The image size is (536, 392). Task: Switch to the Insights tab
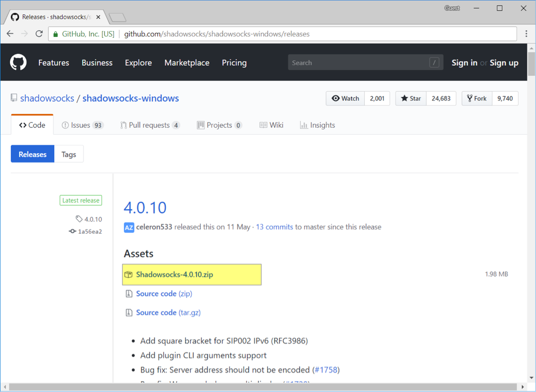(318, 125)
